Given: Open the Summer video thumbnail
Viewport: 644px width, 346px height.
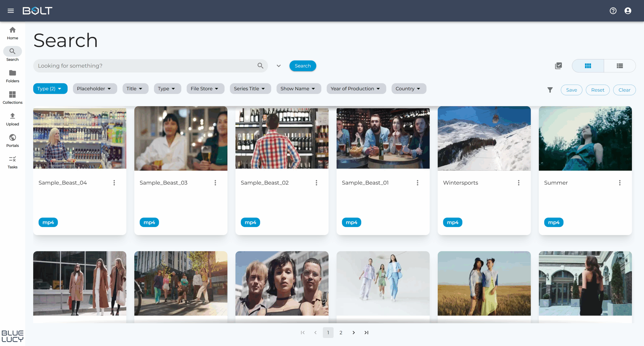Looking at the screenshot, I should coord(585,138).
